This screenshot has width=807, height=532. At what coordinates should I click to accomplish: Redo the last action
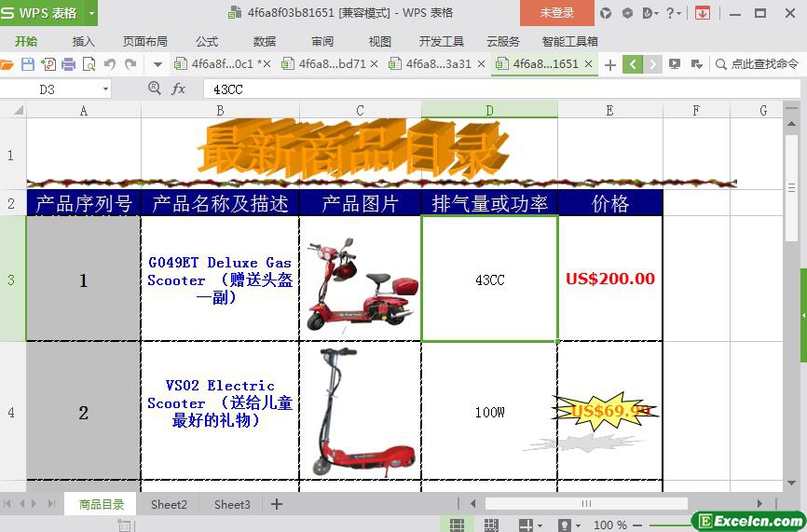130,64
